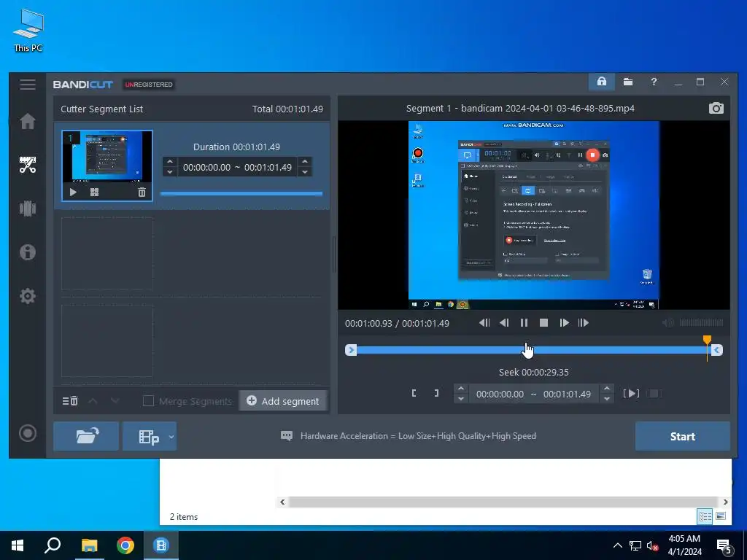Open taskbar search

(x=53, y=545)
